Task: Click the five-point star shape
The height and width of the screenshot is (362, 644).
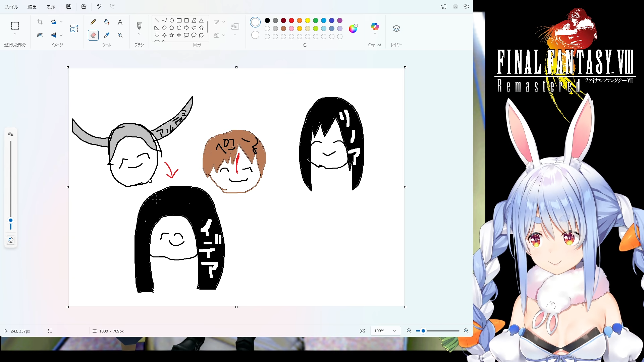Action: pos(172,35)
